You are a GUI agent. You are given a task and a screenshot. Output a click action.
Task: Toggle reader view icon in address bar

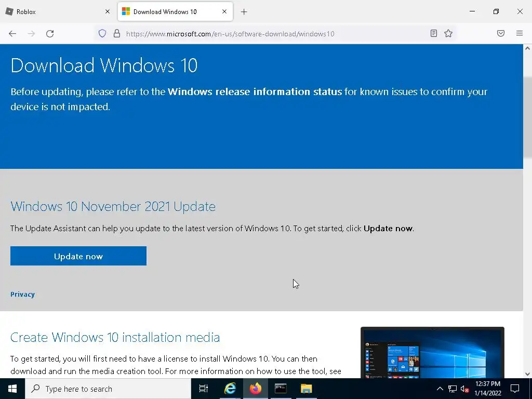[434, 33]
